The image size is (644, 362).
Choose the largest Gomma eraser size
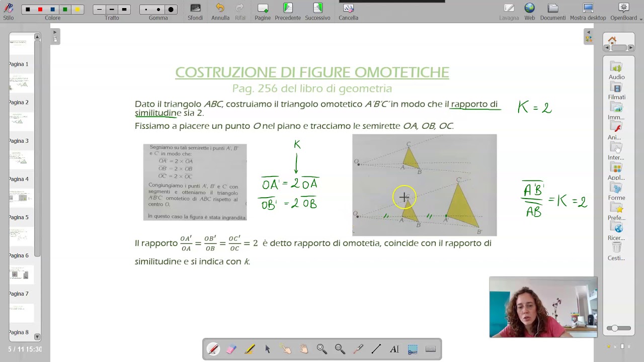click(171, 10)
